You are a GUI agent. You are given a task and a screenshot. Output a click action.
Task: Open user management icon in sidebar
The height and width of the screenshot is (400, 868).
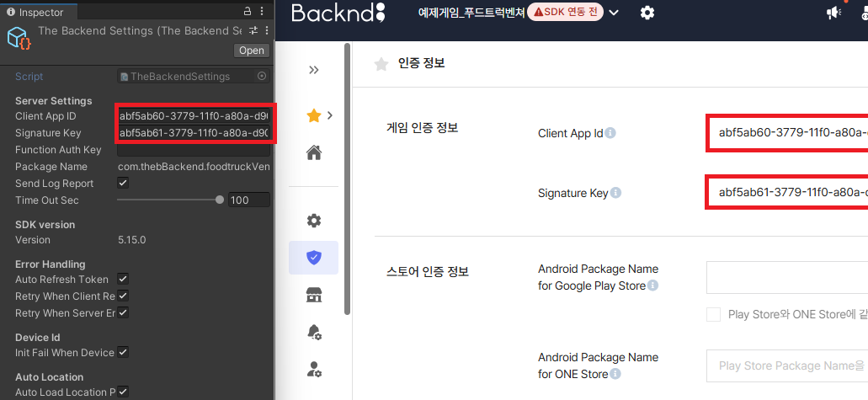(314, 369)
